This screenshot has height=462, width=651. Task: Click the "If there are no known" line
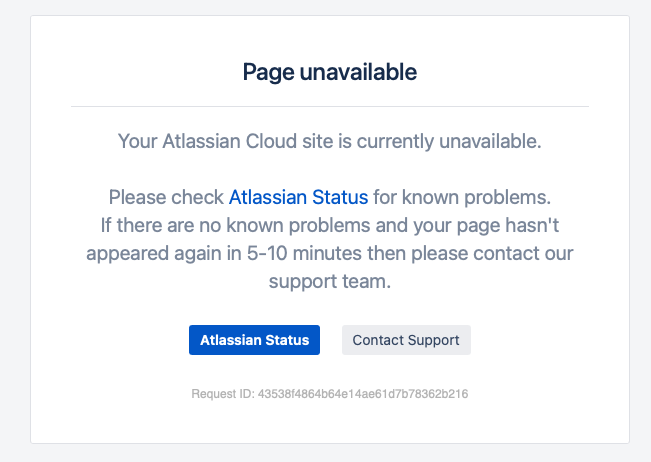330,226
